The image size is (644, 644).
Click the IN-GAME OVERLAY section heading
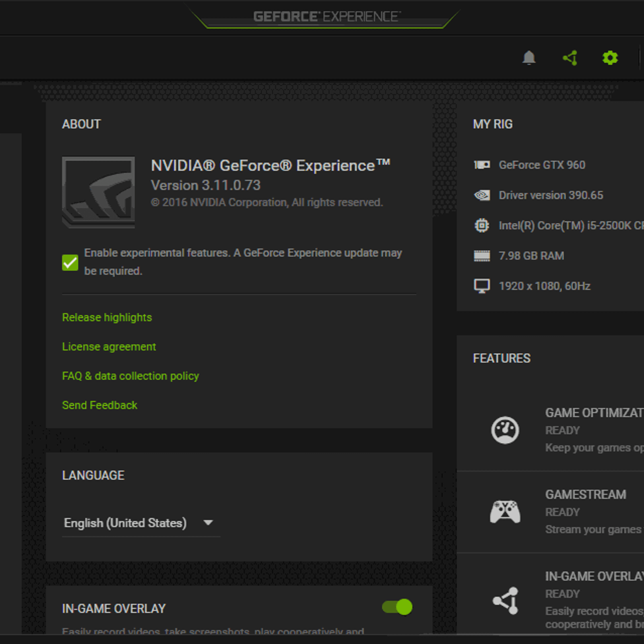pos(114,609)
